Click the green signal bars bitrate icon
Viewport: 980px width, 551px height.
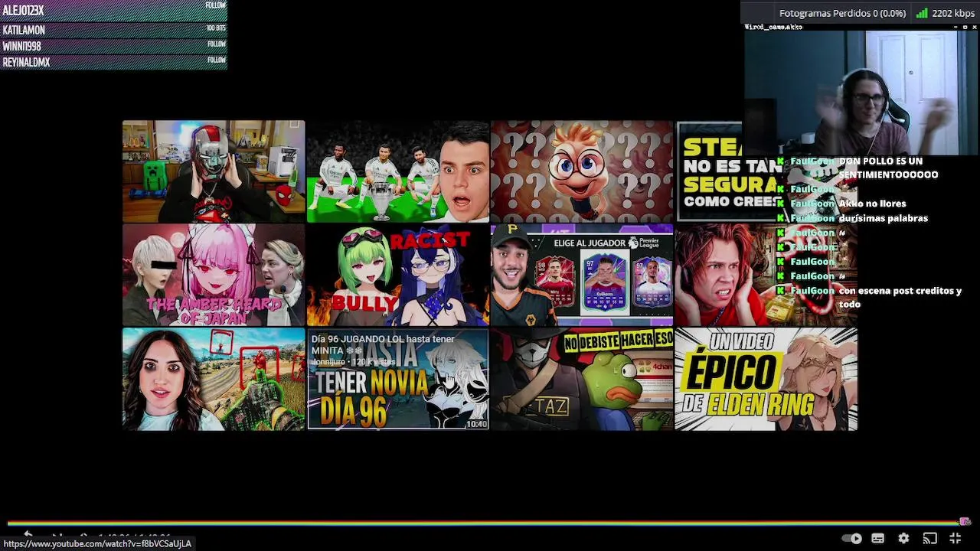pos(922,13)
